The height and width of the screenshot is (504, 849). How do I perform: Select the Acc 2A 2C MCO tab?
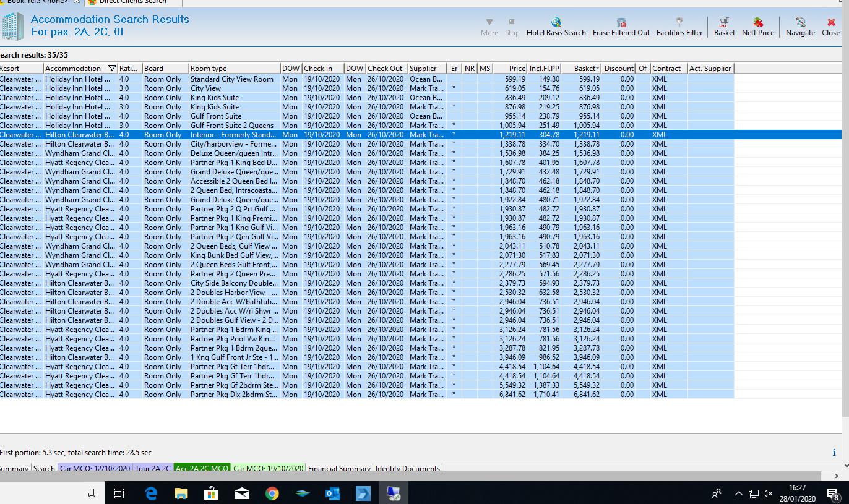click(202, 468)
